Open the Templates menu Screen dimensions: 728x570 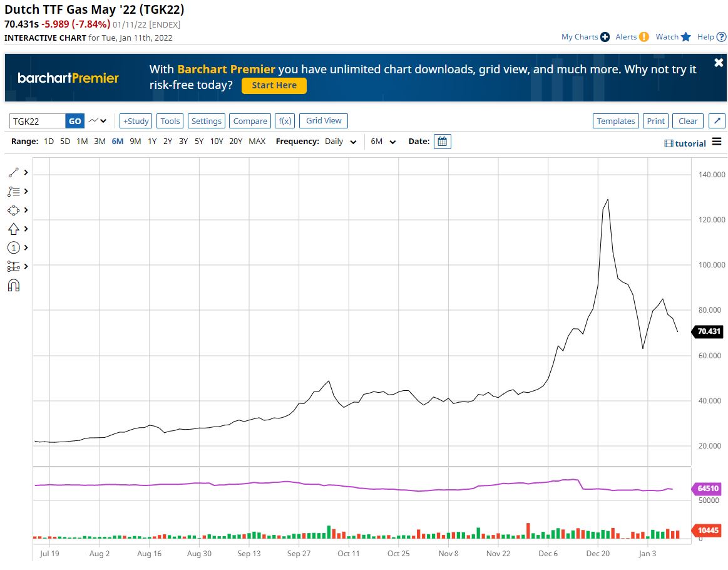(616, 122)
